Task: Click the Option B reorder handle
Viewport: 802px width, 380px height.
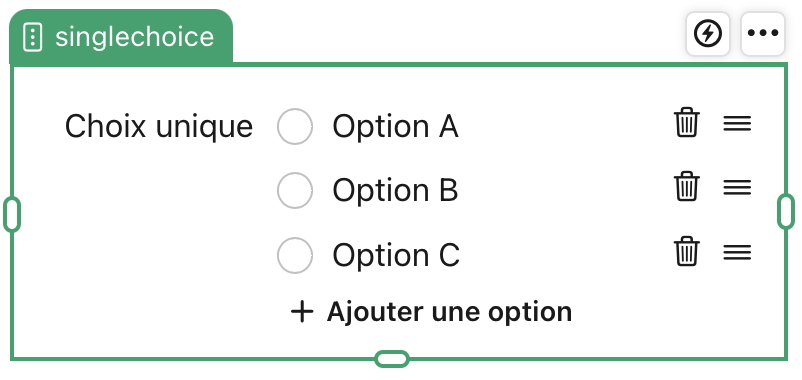Action: pos(737,187)
